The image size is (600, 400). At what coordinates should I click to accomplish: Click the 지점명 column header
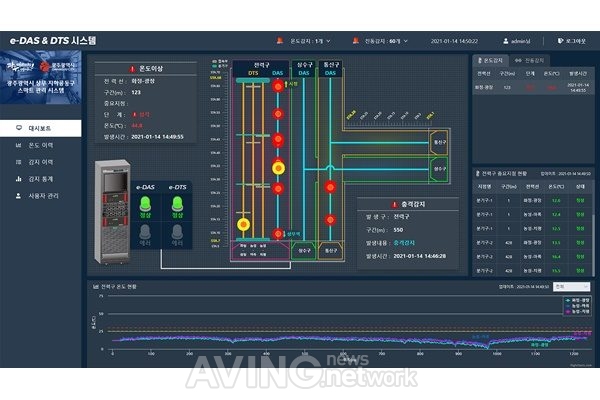(x=484, y=186)
